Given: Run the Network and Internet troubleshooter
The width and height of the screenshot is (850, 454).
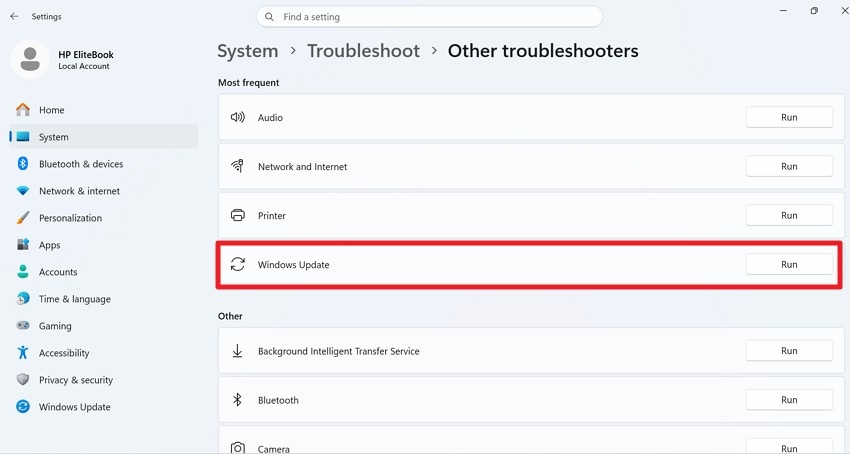Looking at the screenshot, I should click(789, 166).
